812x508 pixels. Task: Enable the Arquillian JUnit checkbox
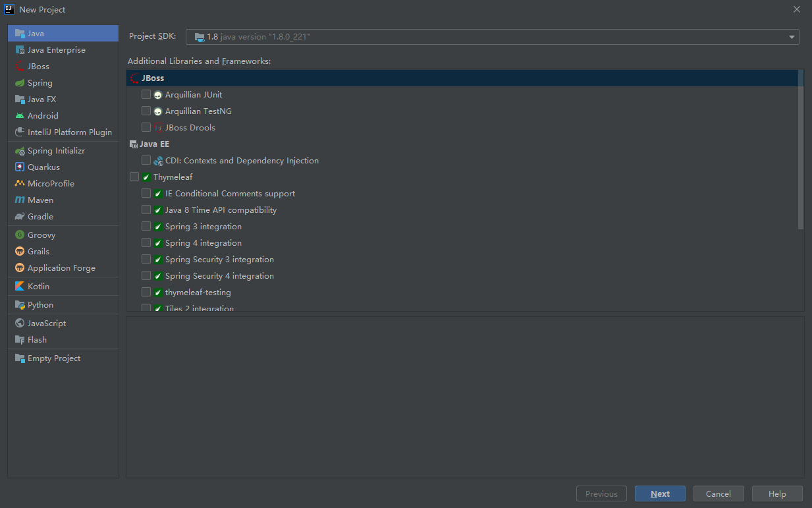point(146,95)
